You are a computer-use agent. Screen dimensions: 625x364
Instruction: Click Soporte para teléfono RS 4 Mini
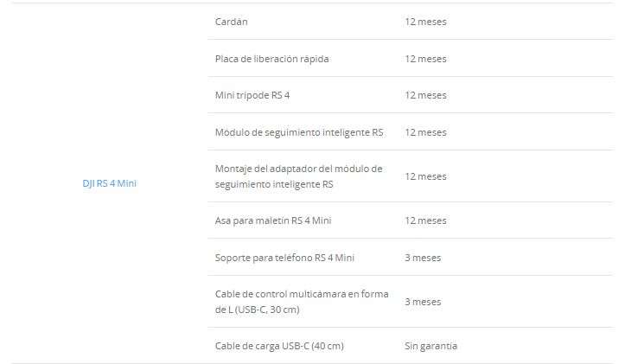pyautogui.click(x=284, y=258)
